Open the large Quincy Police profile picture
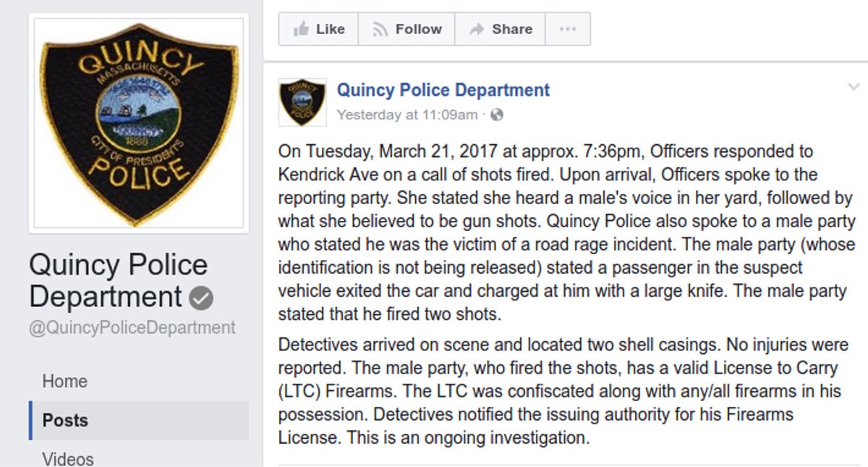Viewport: 868px width, 467px height. tap(138, 123)
